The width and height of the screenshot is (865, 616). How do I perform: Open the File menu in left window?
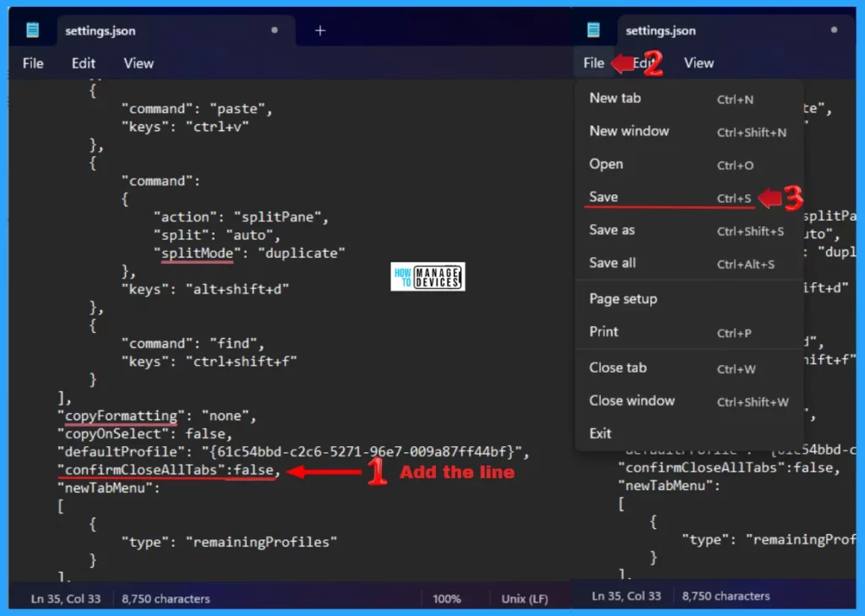point(33,63)
